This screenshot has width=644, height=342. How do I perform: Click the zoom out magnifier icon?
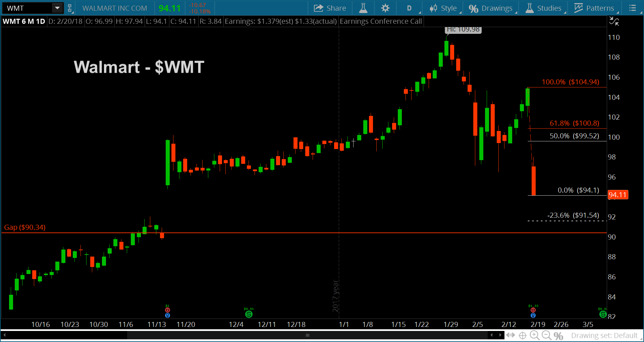[x=547, y=335]
